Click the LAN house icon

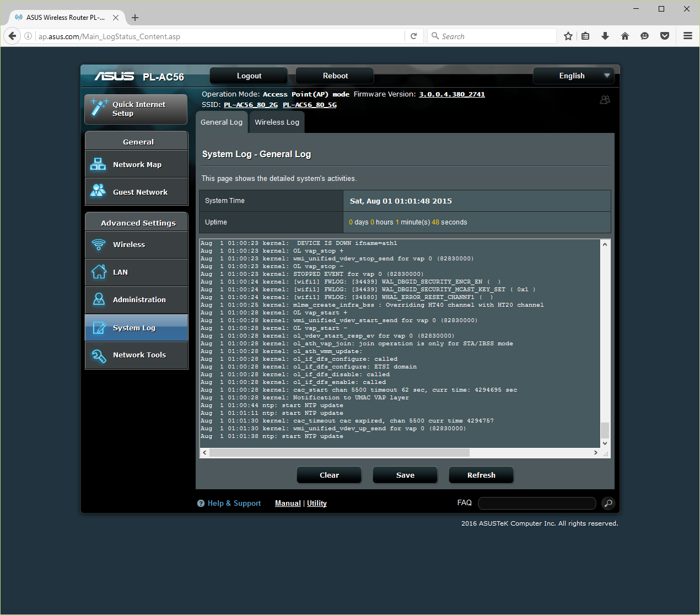99,272
